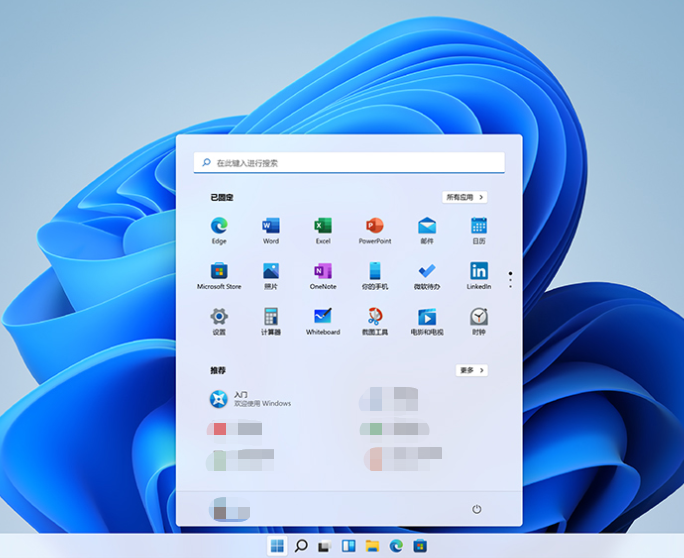Open File Explorer on the taskbar

click(x=372, y=546)
